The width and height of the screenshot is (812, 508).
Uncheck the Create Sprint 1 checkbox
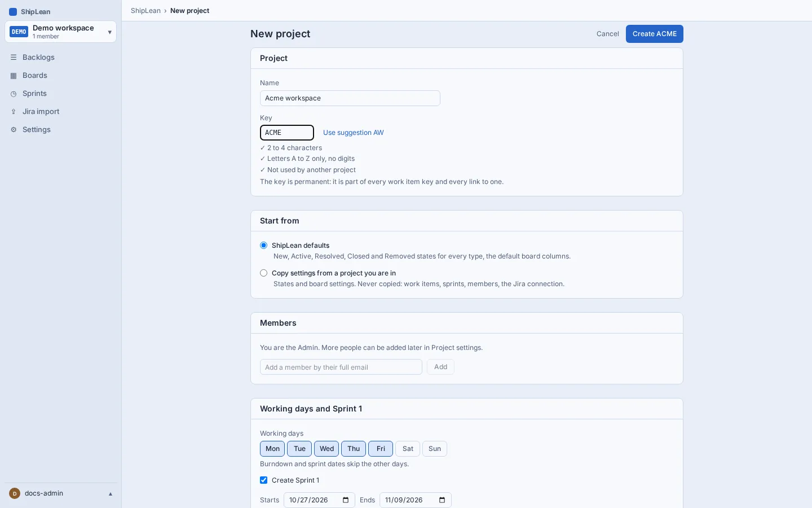tap(263, 480)
